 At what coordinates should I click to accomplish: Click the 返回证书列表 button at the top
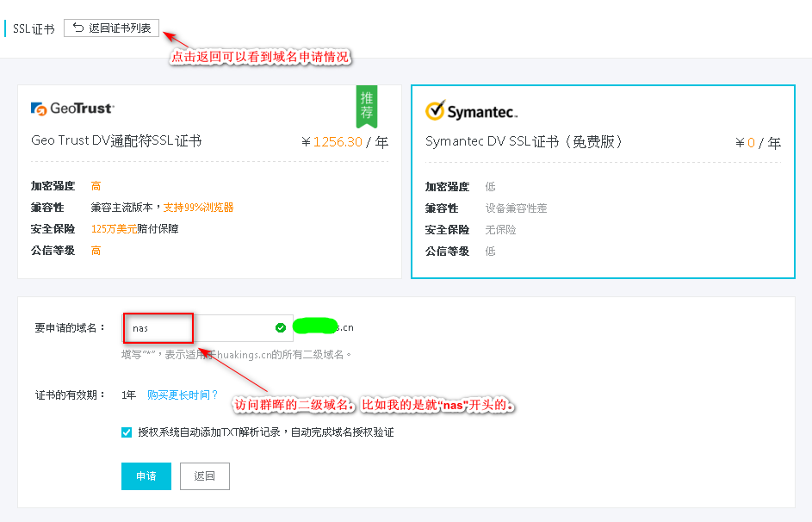[x=111, y=28]
